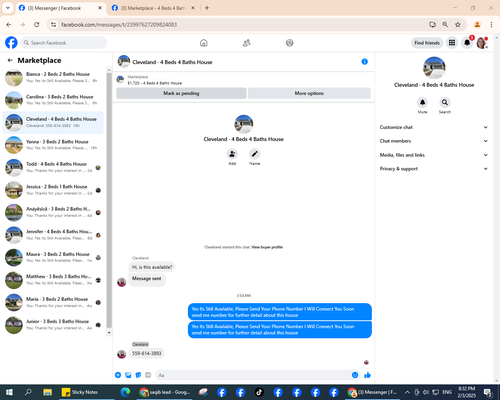Screen dimensions: 500x400
Task: Go back from Marketplace chats list
Action: click(10, 60)
